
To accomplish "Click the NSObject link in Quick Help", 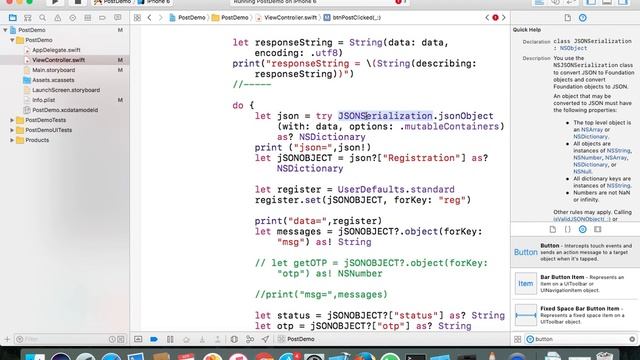I will 573,48.
